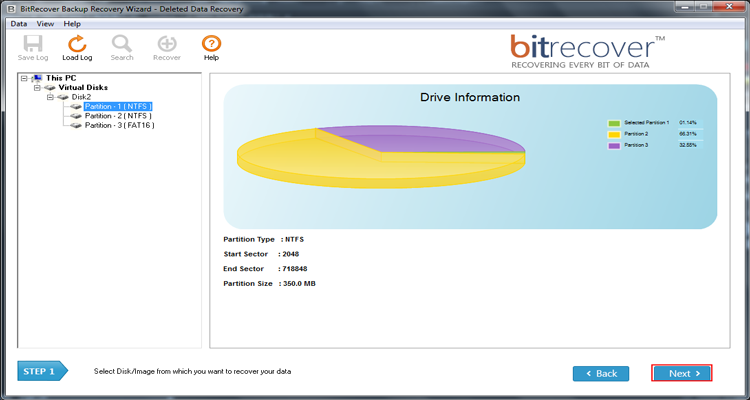
Task: Click the Load Log toolbar icon
Action: click(77, 44)
